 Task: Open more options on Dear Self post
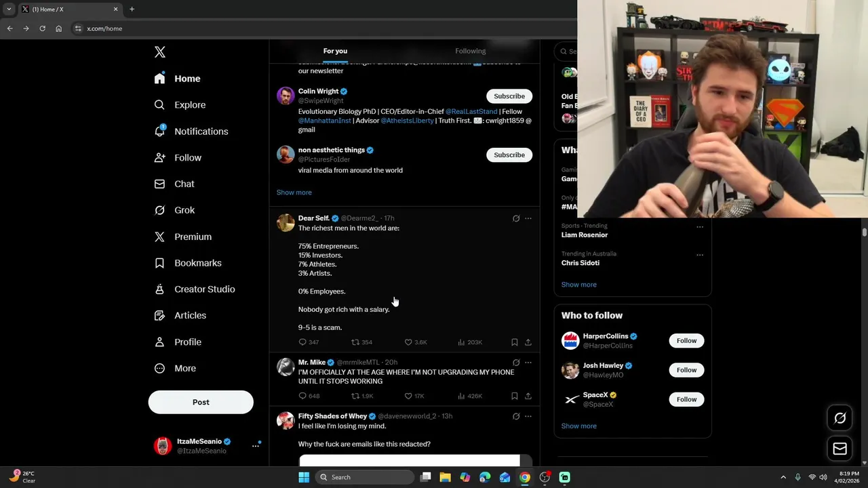(x=528, y=218)
